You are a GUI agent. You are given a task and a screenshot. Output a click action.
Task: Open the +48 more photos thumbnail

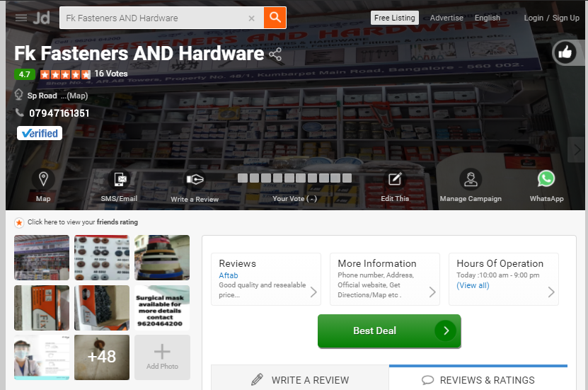(x=102, y=357)
